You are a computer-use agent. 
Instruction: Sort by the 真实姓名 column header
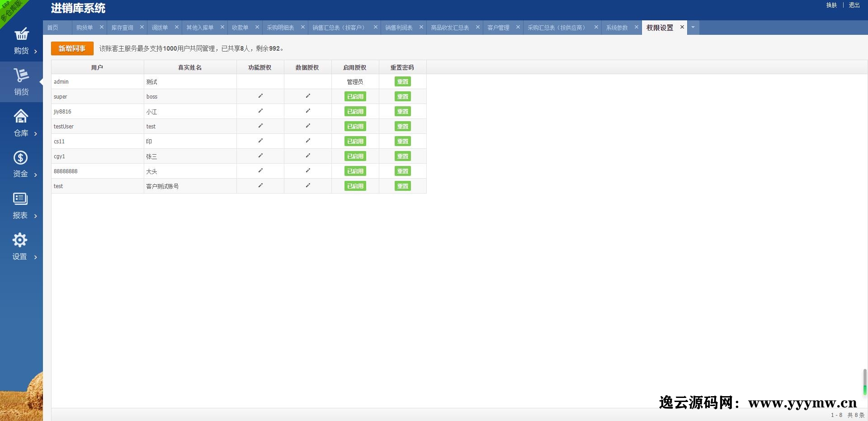click(x=190, y=67)
